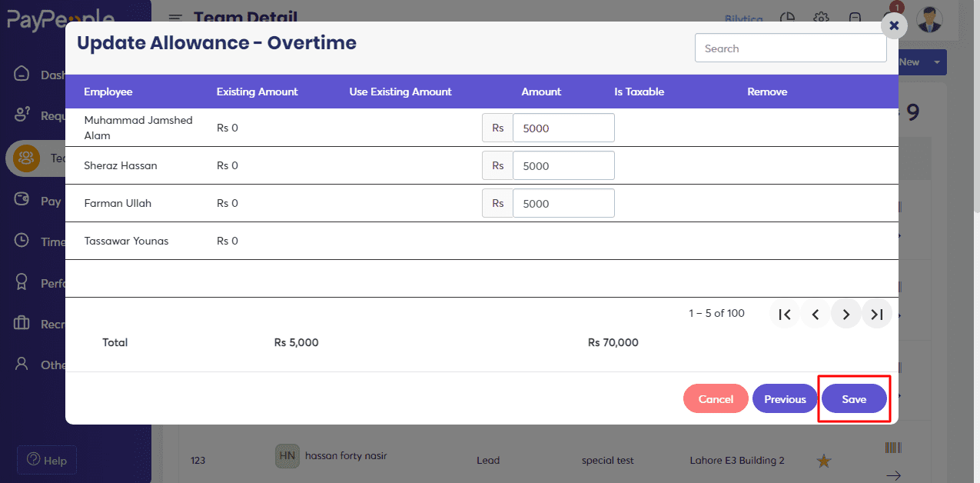Screen dimensions: 980x483
Task: Click the Help button at bottom left
Action: coord(46,460)
